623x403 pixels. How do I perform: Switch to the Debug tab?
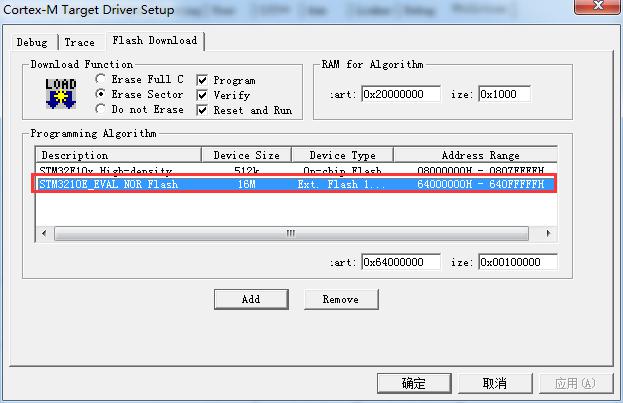[x=32, y=43]
